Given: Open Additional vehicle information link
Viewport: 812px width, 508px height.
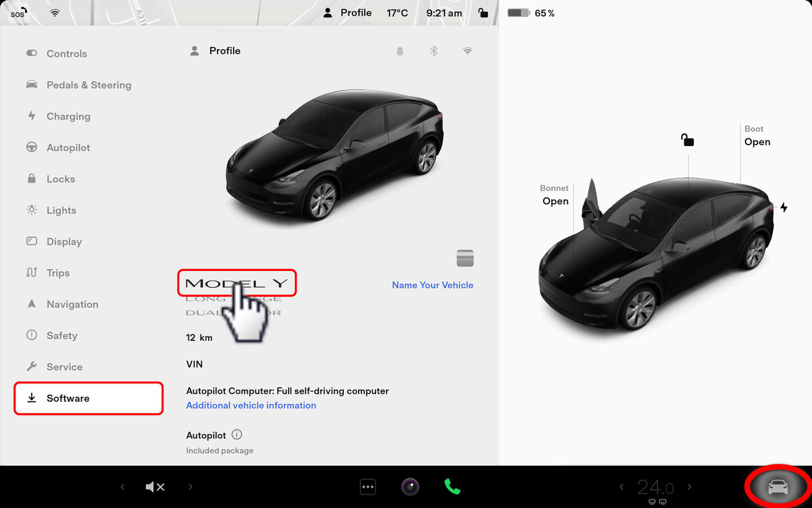Looking at the screenshot, I should point(251,405).
